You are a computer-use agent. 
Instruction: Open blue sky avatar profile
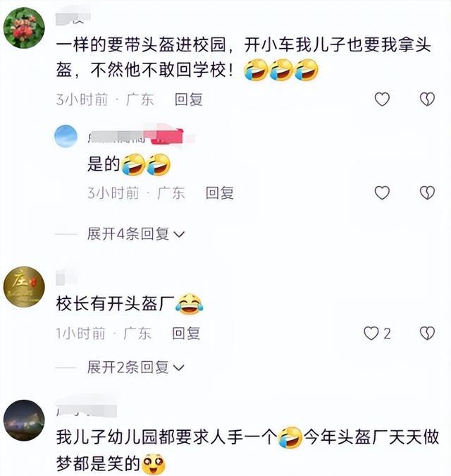(66, 136)
